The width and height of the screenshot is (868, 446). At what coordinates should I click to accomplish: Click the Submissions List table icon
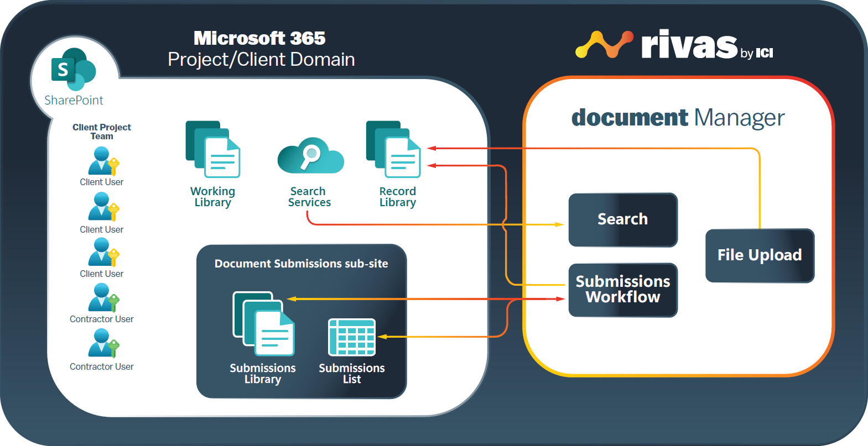tap(352, 337)
